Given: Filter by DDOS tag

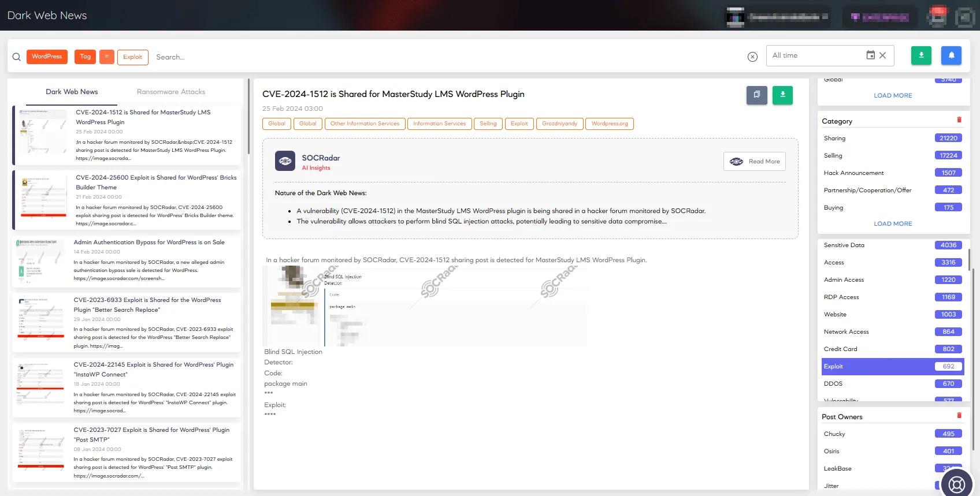Looking at the screenshot, I should point(893,384).
